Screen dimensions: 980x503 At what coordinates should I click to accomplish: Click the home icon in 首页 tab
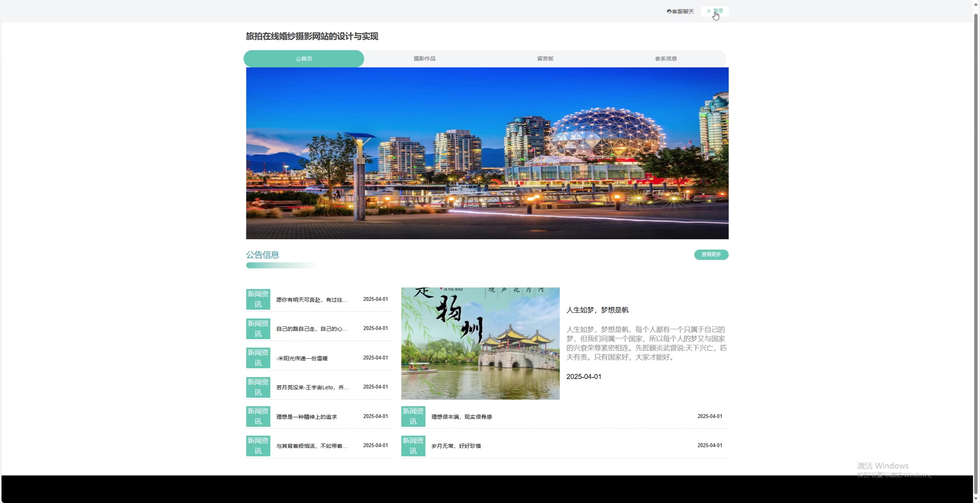pyautogui.click(x=298, y=59)
